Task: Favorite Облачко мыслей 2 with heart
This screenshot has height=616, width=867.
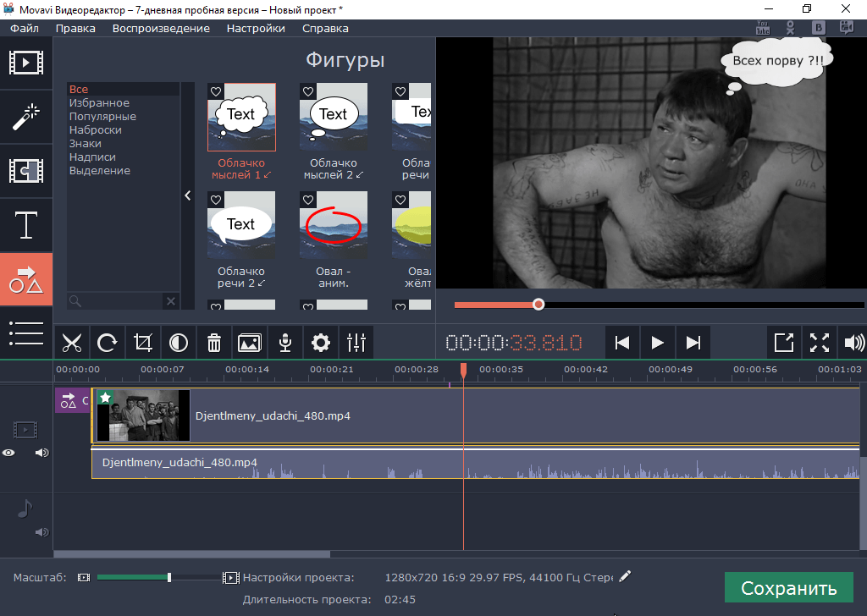Action: click(x=308, y=91)
